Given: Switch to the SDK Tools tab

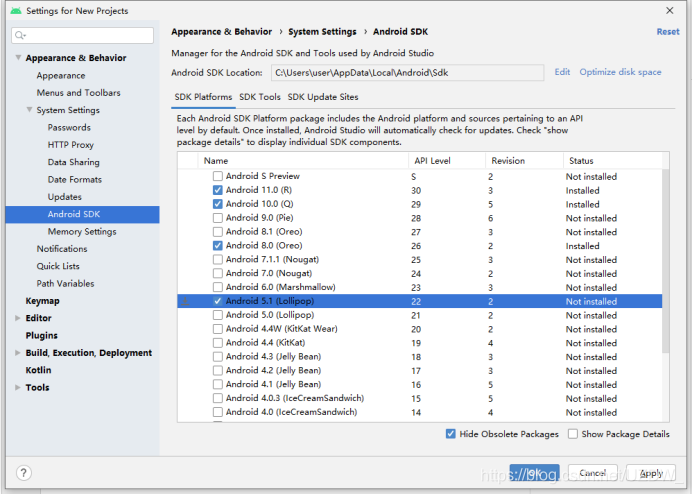Looking at the screenshot, I should (x=260, y=97).
